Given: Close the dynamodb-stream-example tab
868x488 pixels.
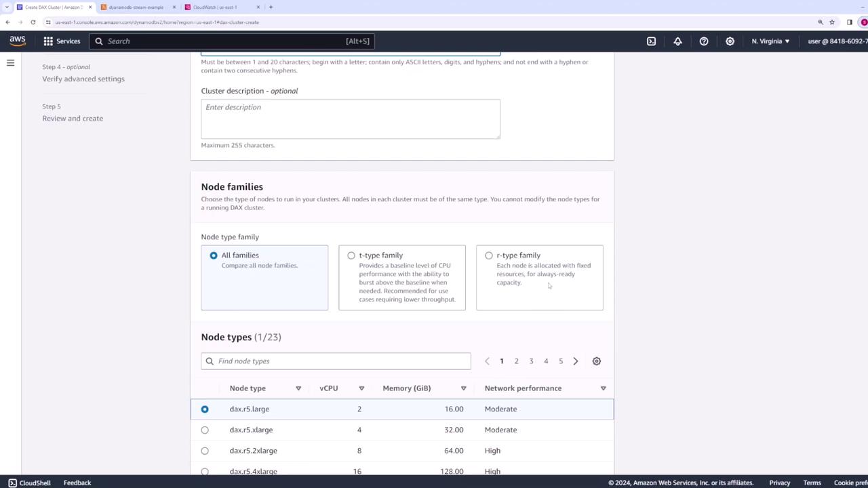Looking at the screenshot, I should coord(174,7).
